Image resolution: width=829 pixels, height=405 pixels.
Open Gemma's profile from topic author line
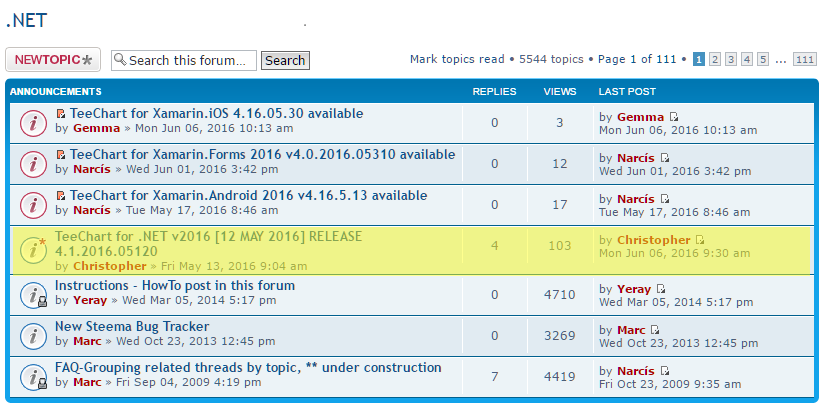pyautogui.click(x=96, y=128)
